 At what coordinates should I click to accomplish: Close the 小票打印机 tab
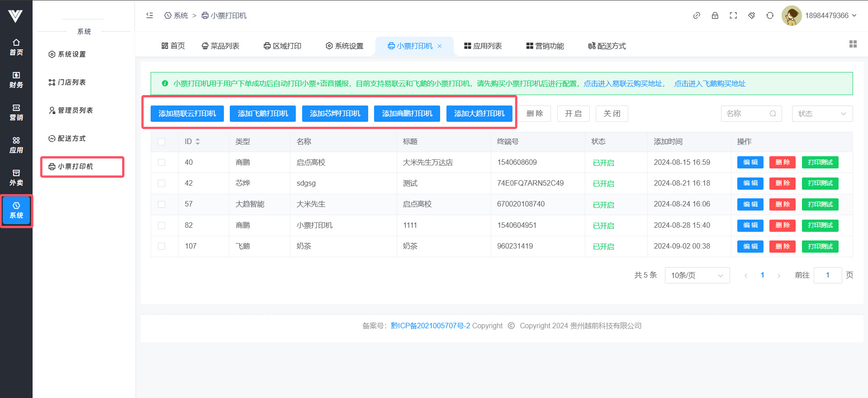tap(439, 46)
